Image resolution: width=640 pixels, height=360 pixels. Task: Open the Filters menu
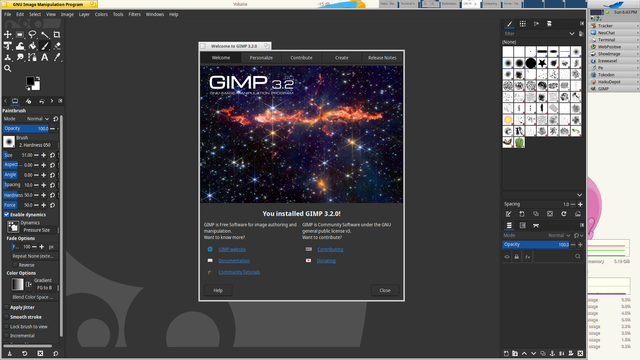(x=134, y=14)
